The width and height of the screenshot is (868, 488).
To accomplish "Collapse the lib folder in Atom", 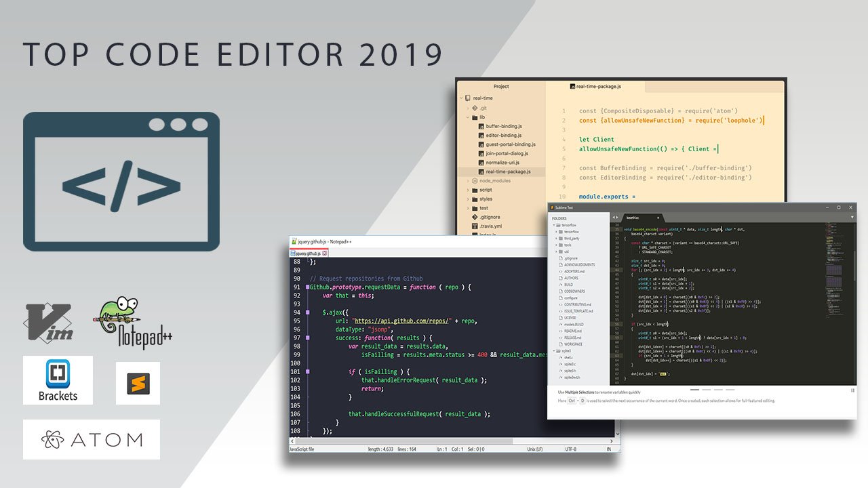I will (468, 117).
